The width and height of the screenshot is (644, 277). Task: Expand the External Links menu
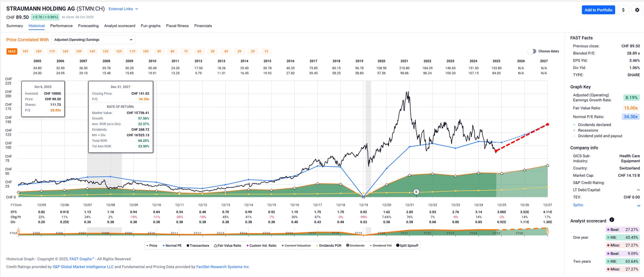point(123,9)
